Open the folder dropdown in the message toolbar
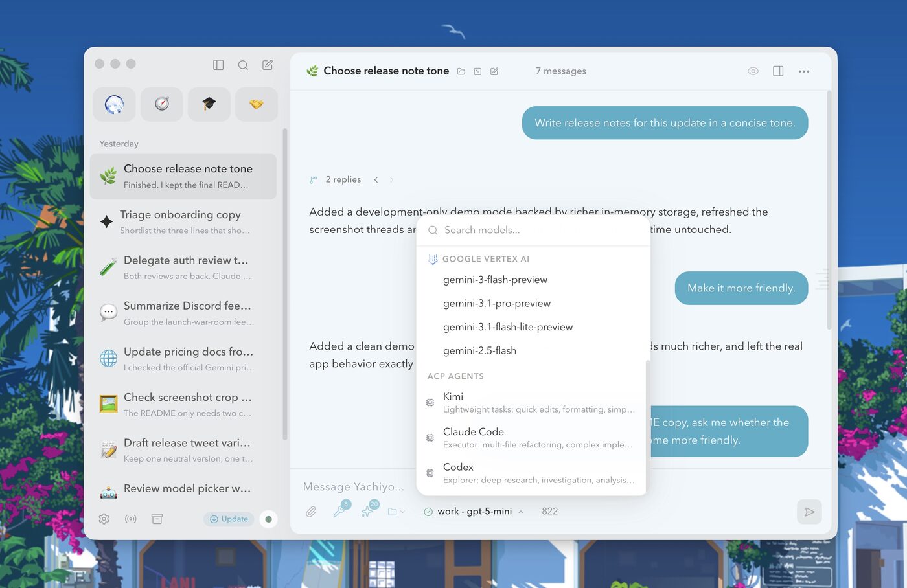This screenshot has width=907, height=588. [x=396, y=512]
